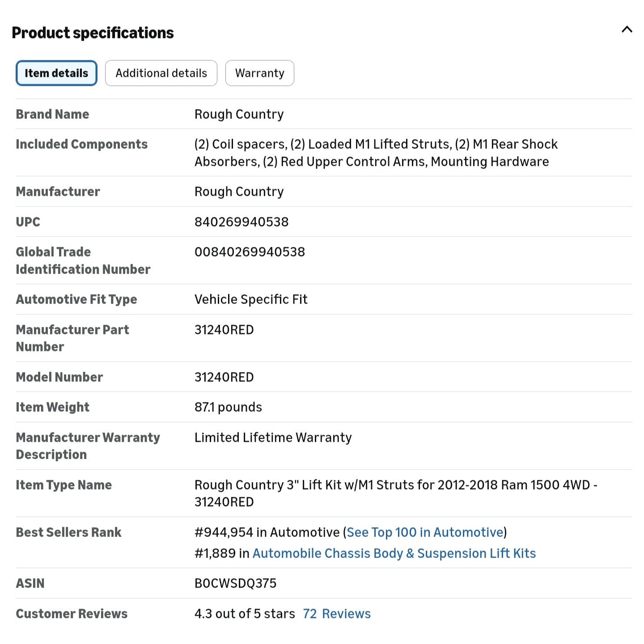The image size is (644, 644).
Task: Click the Limited Lifetime Warranty text
Action: 273,437
